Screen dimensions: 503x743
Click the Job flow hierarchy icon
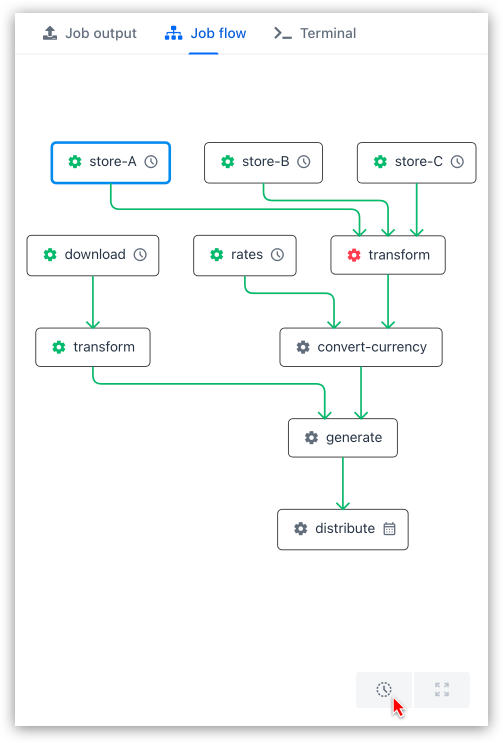click(173, 33)
